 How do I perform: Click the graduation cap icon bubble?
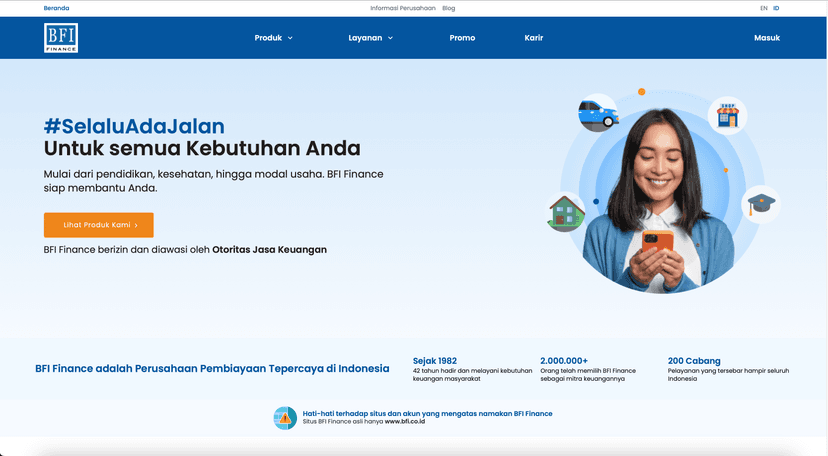(761, 204)
